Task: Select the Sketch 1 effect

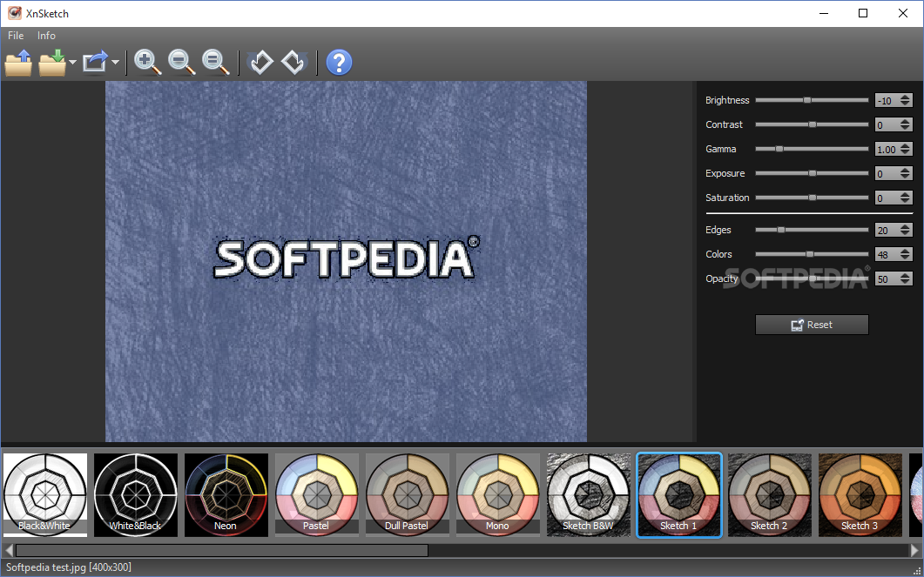Action: tap(679, 494)
